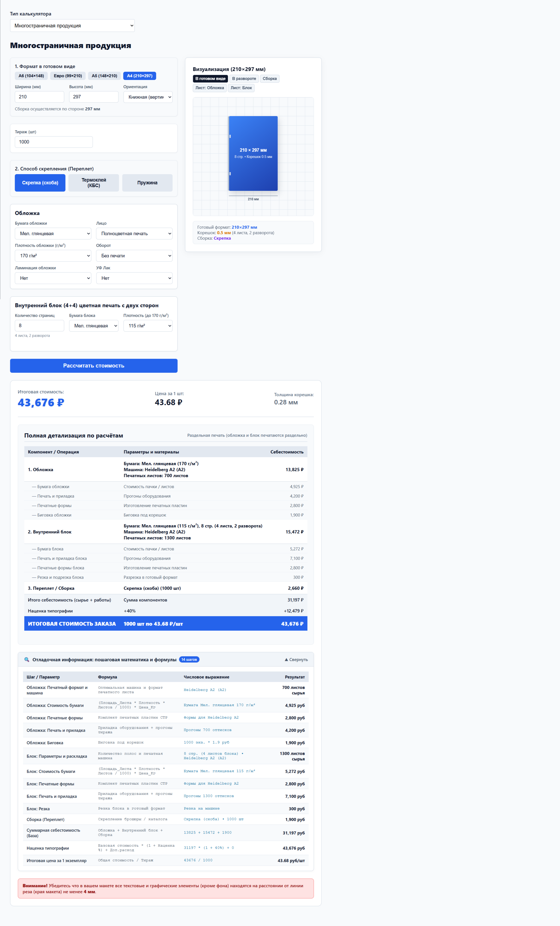
Task: Open the 'Ламинация обложки' dropdown
Action: coord(53,278)
